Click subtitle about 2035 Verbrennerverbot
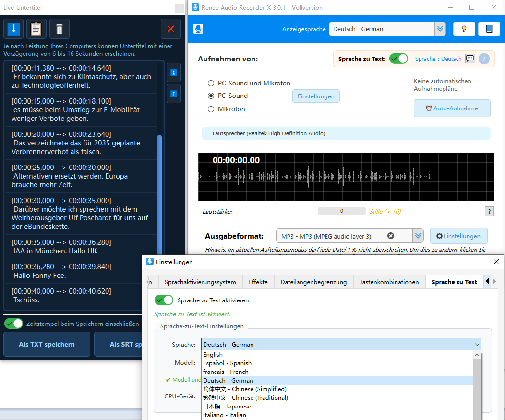Image resolution: width=505 pixels, height=420 pixels. click(82, 143)
